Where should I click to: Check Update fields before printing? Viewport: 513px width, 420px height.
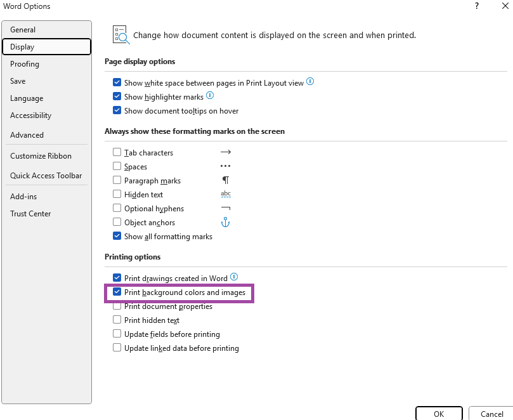click(117, 334)
